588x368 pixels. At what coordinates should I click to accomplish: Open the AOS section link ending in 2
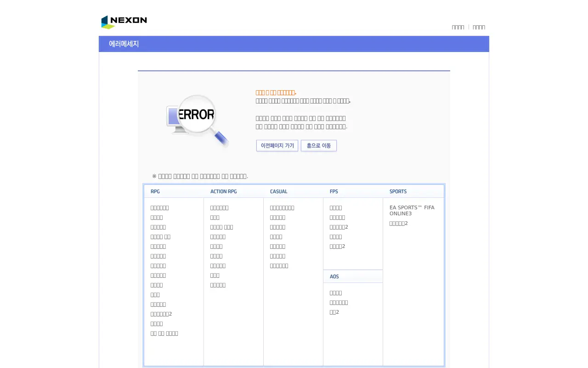point(334,312)
